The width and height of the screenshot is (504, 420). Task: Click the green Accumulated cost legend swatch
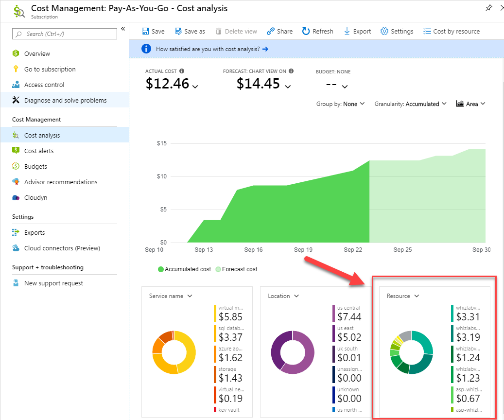point(160,269)
